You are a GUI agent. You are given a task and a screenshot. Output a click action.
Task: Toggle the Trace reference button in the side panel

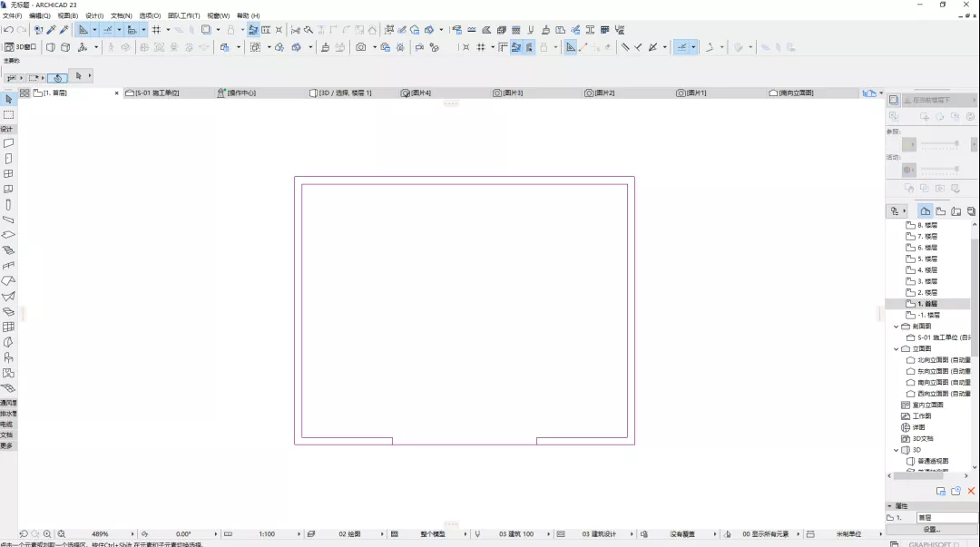pos(894,100)
